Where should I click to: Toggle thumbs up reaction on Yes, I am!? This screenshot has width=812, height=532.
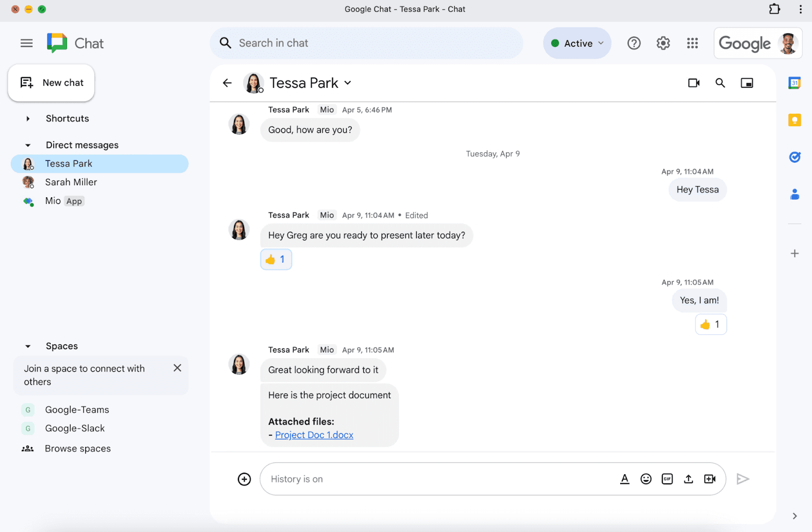(710, 324)
